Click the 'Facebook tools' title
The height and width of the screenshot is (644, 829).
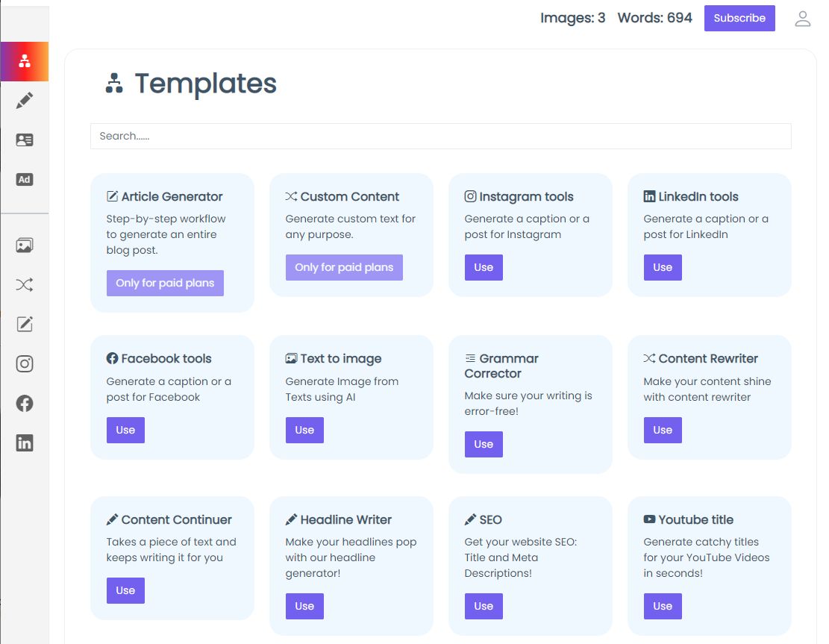166,358
